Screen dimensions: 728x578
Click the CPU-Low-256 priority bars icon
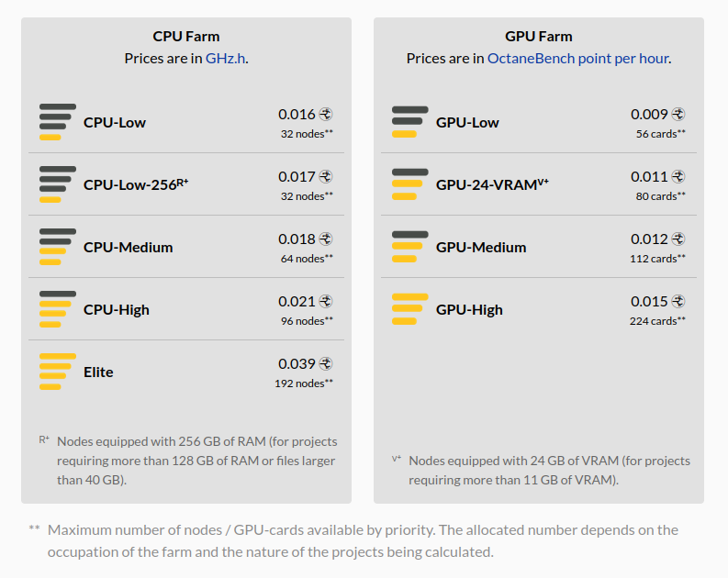click(58, 184)
